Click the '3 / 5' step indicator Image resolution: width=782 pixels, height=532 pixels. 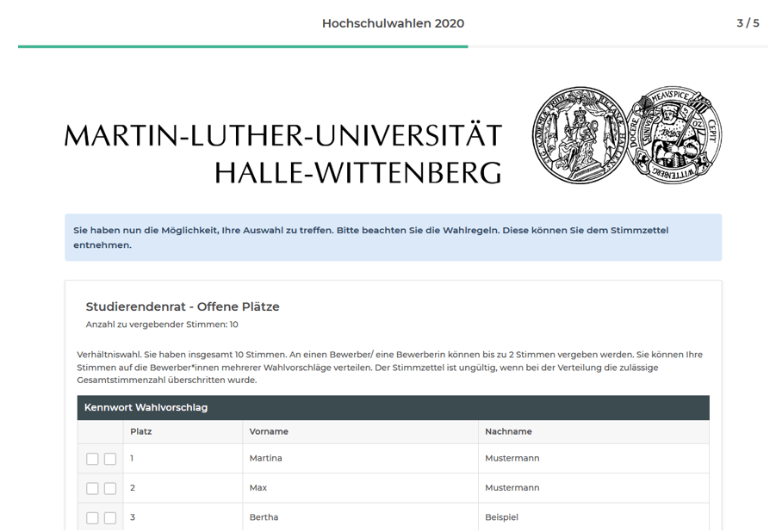tap(748, 23)
